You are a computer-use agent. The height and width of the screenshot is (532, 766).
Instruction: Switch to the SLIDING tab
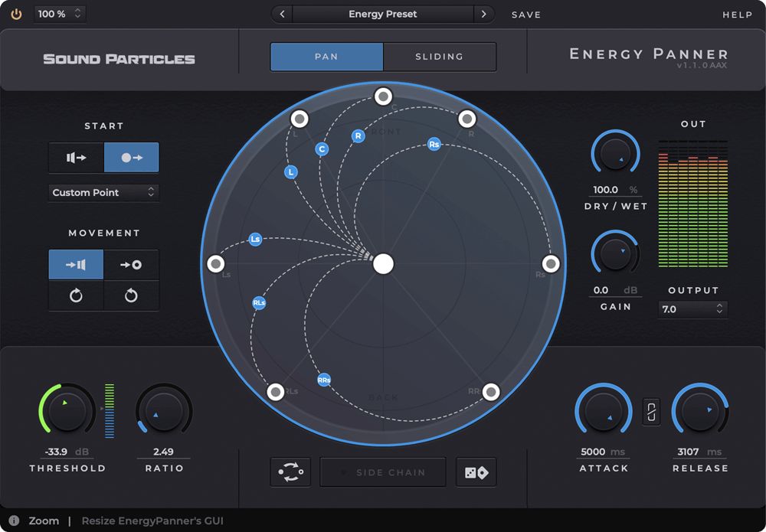pos(439,57)
